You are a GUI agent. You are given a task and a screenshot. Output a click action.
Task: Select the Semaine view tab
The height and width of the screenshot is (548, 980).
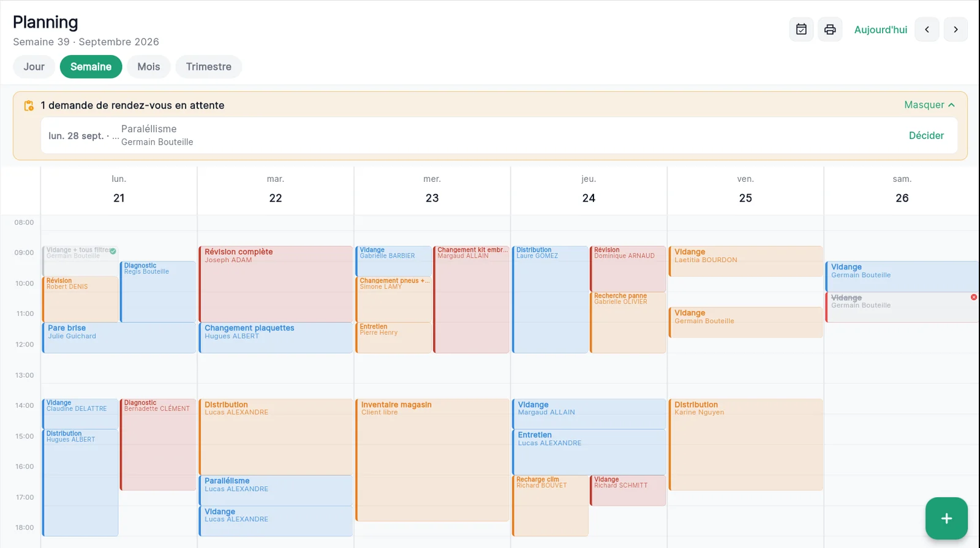point(91,67)
